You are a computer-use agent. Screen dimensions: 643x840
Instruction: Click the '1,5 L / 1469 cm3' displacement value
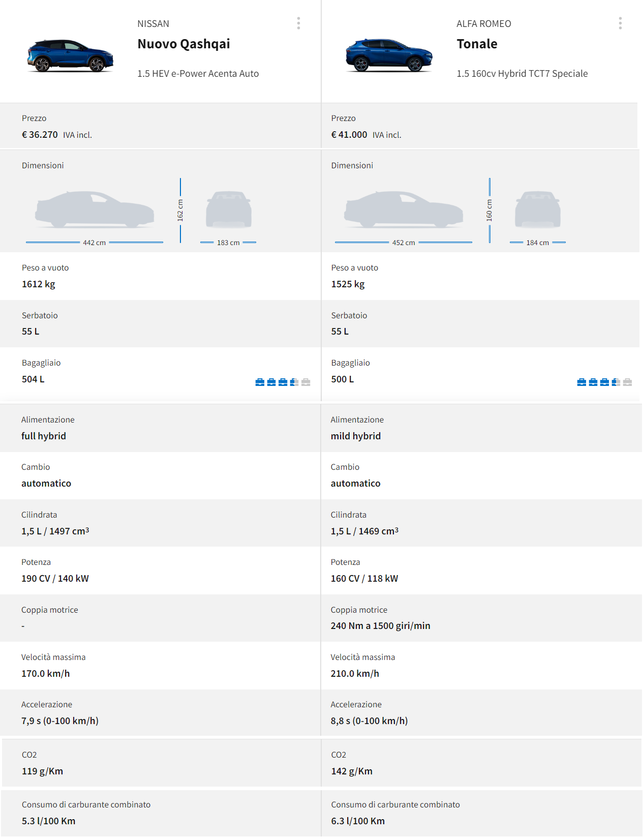tap(364, 531)
